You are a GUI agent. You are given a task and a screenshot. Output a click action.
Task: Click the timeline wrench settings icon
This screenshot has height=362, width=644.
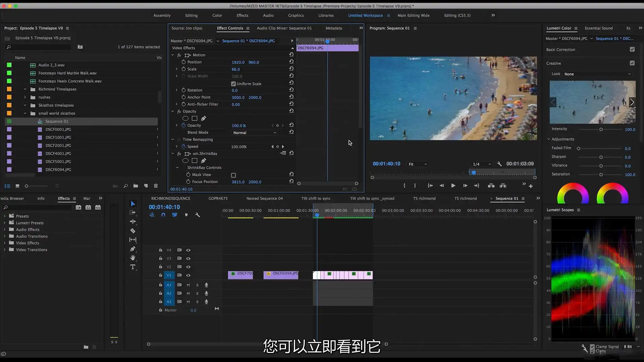(x=198, y=215)
